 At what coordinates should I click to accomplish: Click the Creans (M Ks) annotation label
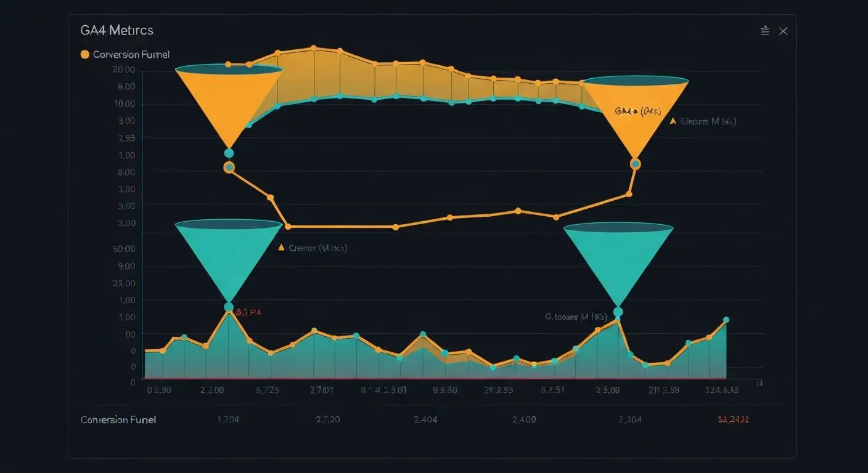[318, 248]
